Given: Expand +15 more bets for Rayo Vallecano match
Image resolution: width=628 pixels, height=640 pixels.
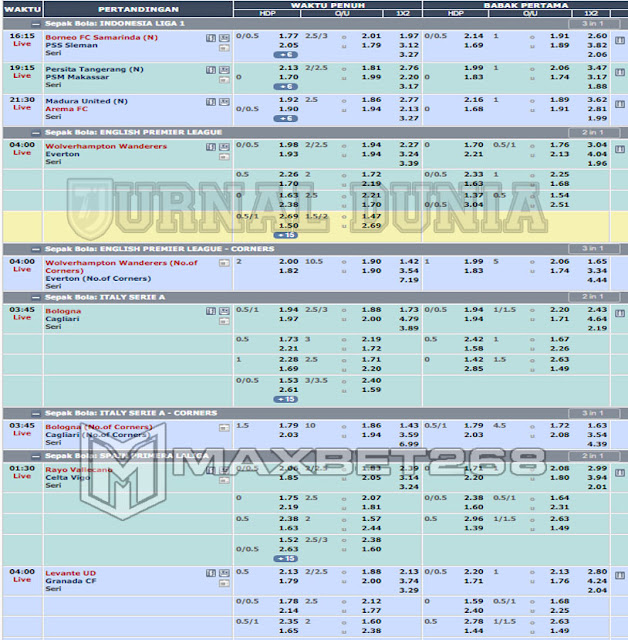Looking at the screenshot, I should (286, 558).
